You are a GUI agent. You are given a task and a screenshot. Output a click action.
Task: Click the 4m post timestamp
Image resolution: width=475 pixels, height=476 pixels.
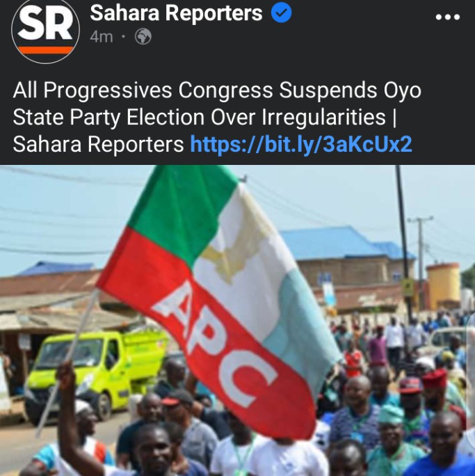(x=102, y=37)
